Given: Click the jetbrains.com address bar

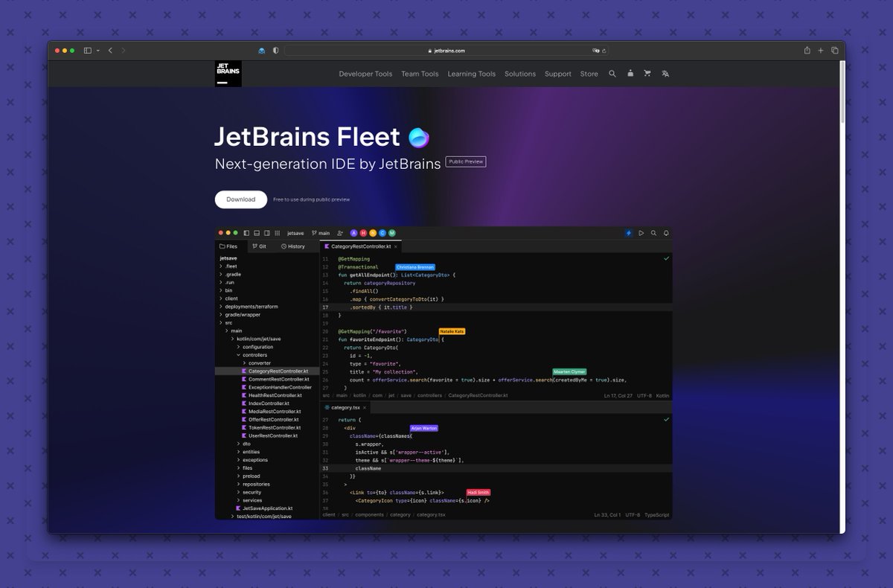Looking at the screenshot, I should click(446, 51).
